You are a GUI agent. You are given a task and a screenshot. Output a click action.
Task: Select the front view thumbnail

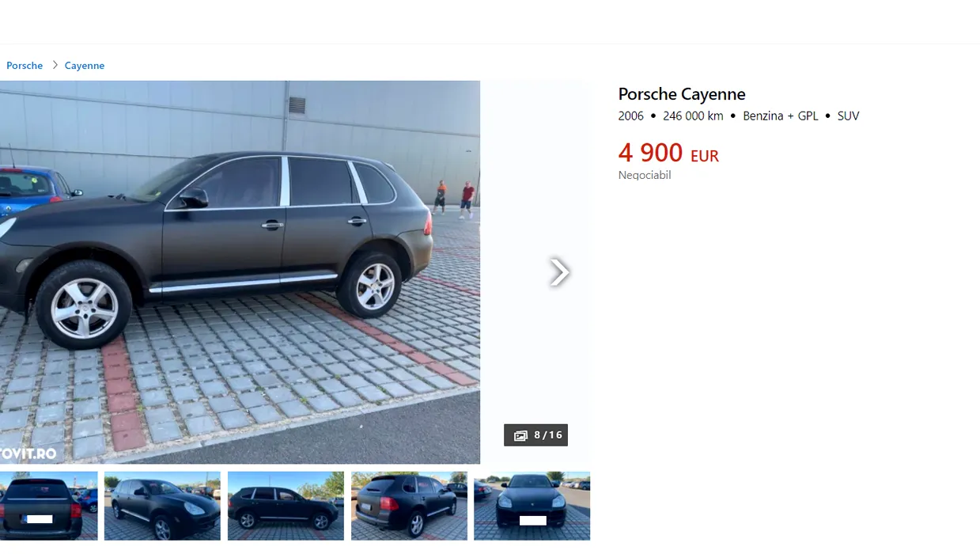point(532,506)
